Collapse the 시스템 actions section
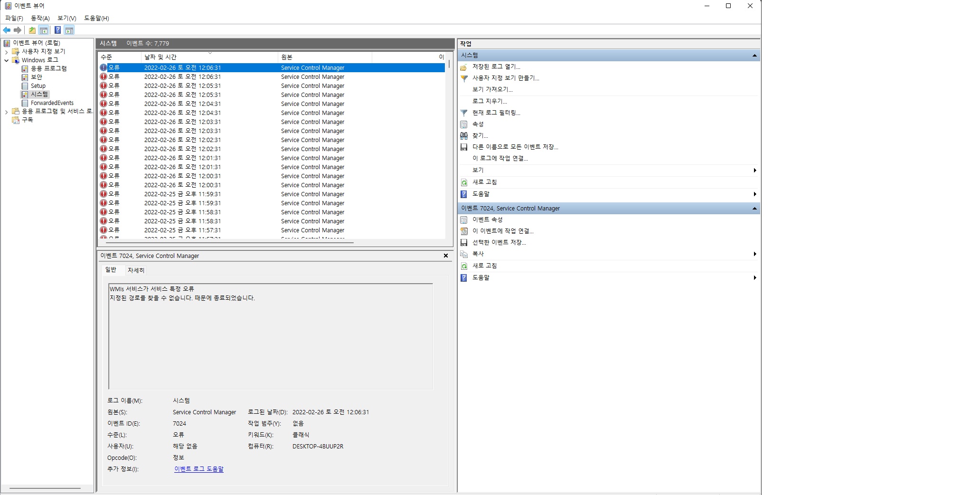The image size is (980, 495). click(754, 56)
